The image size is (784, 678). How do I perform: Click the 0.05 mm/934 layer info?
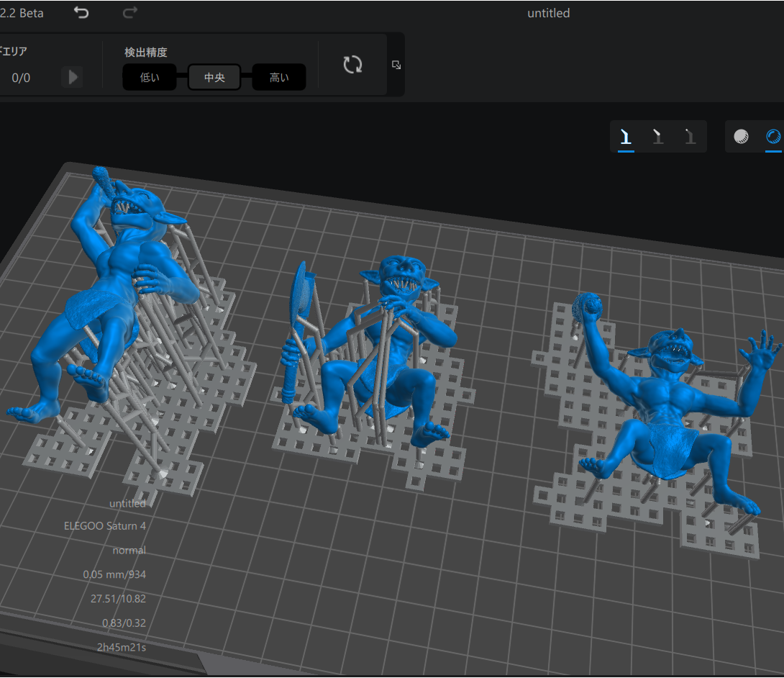[114, 574]
